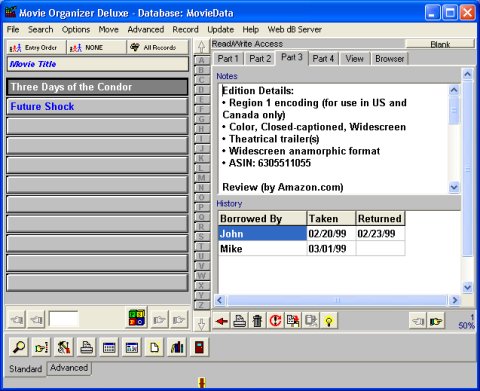
Task: Click the red left arrow icon
Action: coord(222,321)
